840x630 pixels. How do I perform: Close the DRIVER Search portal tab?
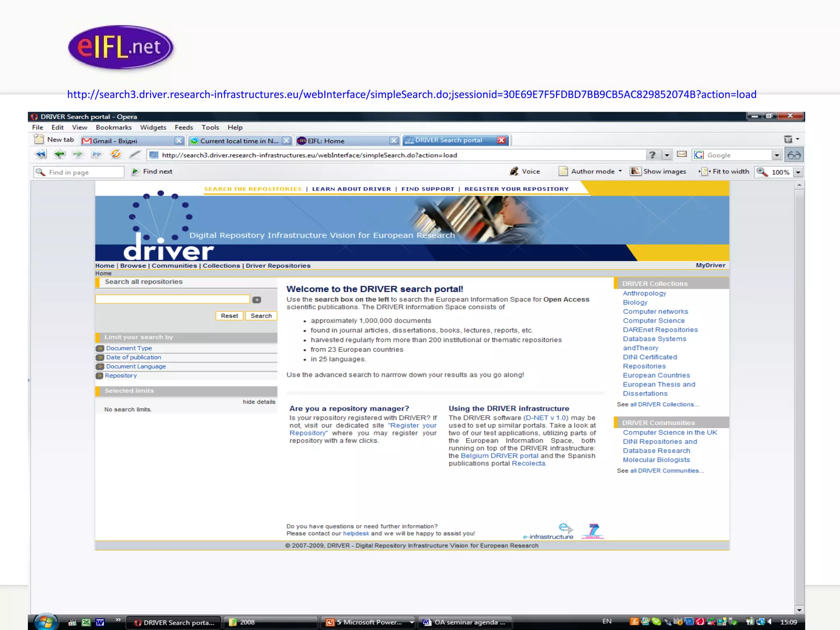click(501, 140)
